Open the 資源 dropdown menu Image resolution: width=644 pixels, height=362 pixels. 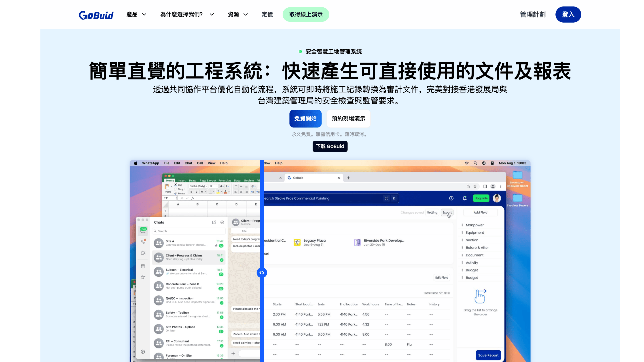(x=237, y=14)
